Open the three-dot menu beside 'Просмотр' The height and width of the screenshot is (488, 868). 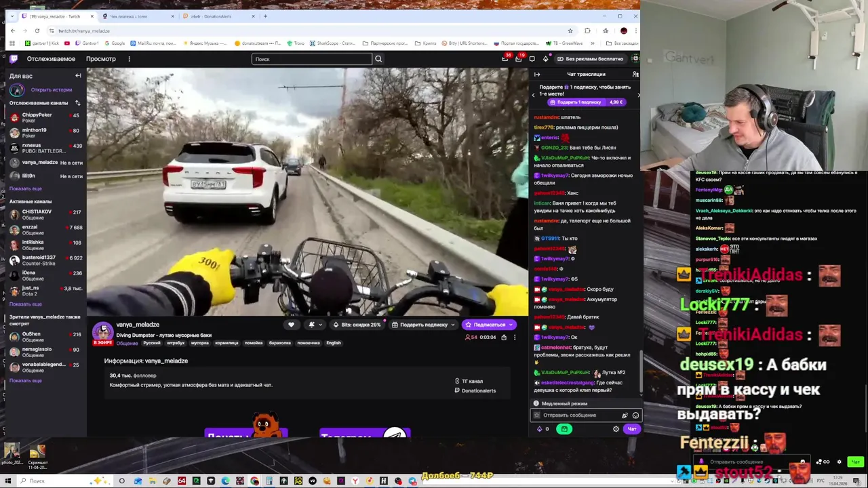click(x=129, y=59)
